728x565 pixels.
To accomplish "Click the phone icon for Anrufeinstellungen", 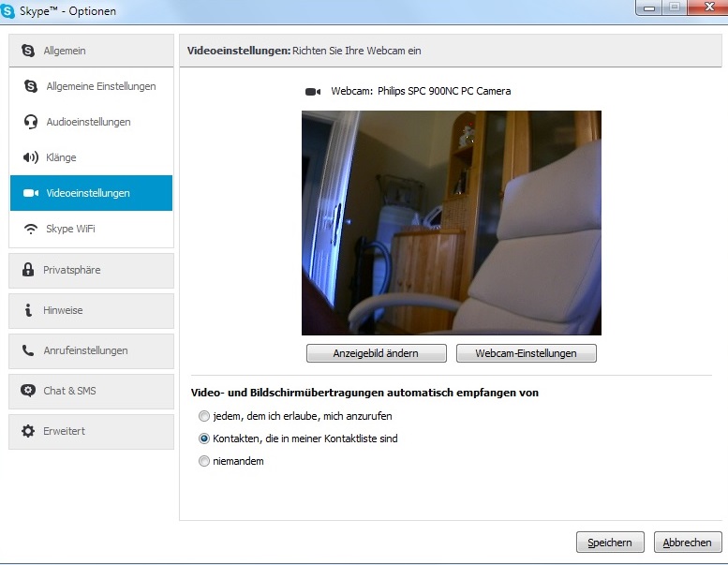I will click(28, 350).
